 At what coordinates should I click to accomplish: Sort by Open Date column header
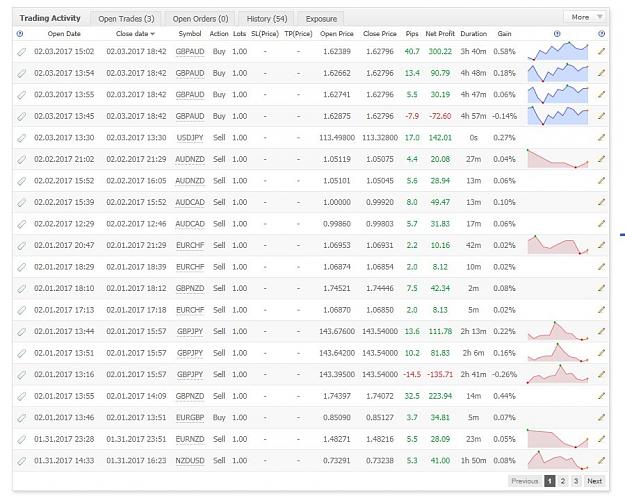(x=64, y=34)
